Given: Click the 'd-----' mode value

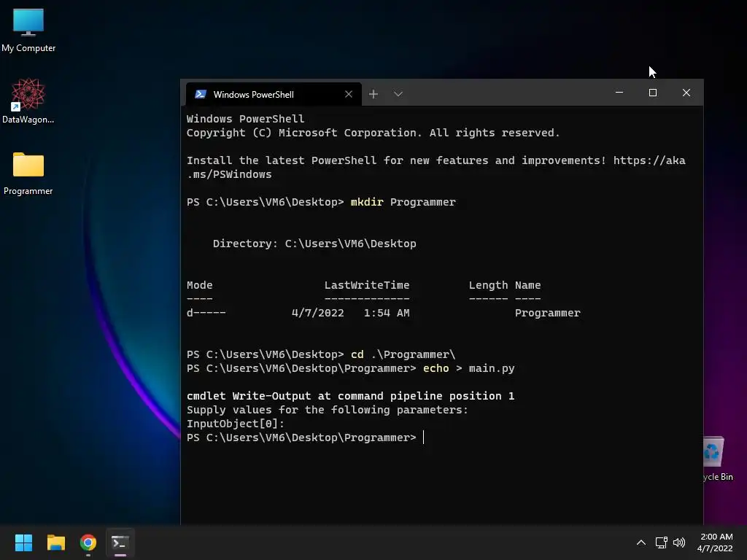Looking at the screenshot, I should tap(206, 313).
